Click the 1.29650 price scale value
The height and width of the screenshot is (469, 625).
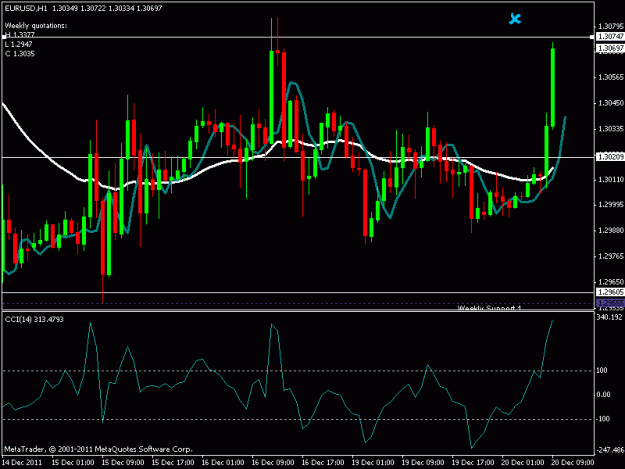click(x=611, y=282)
